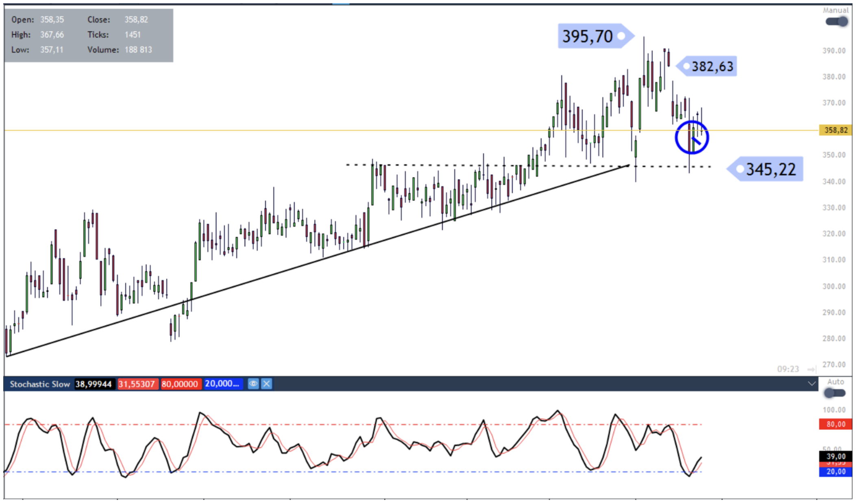Click the blue circled clock marker on chart

[x=692, y=138]
